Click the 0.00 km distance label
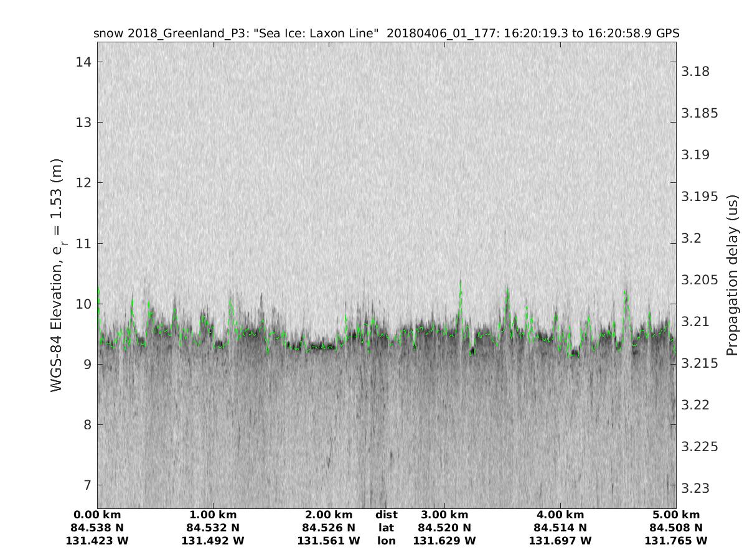Screen dimensions: 747x560 [x=97, y=515]
